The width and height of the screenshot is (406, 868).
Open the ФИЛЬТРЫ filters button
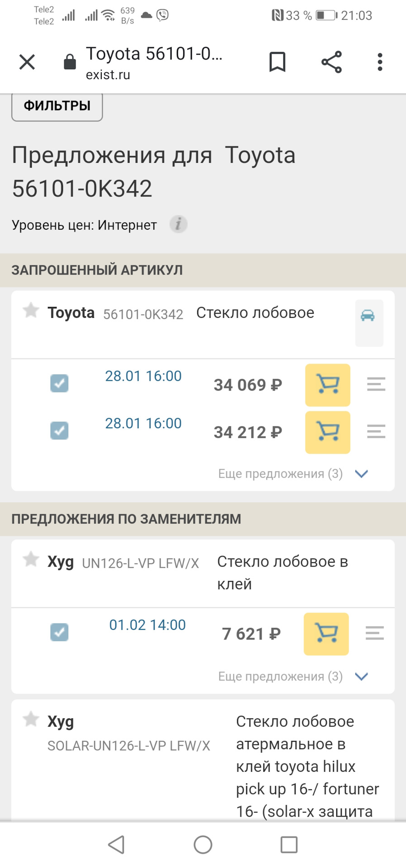pyautogui.click(x=57, y=106)
